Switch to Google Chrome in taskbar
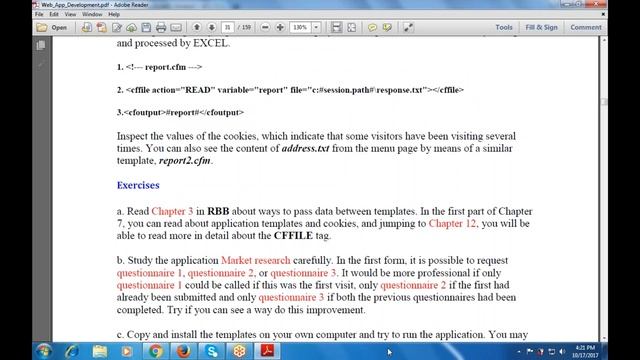The image size is (640, 360). 155,351
